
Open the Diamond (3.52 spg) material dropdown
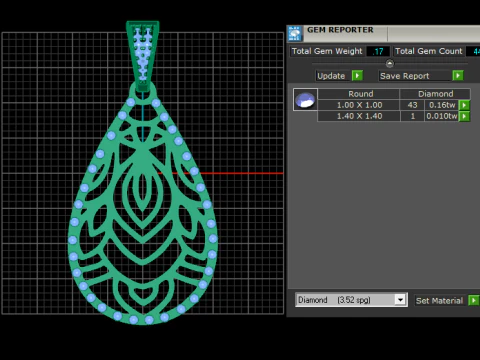tap(400, 300)
